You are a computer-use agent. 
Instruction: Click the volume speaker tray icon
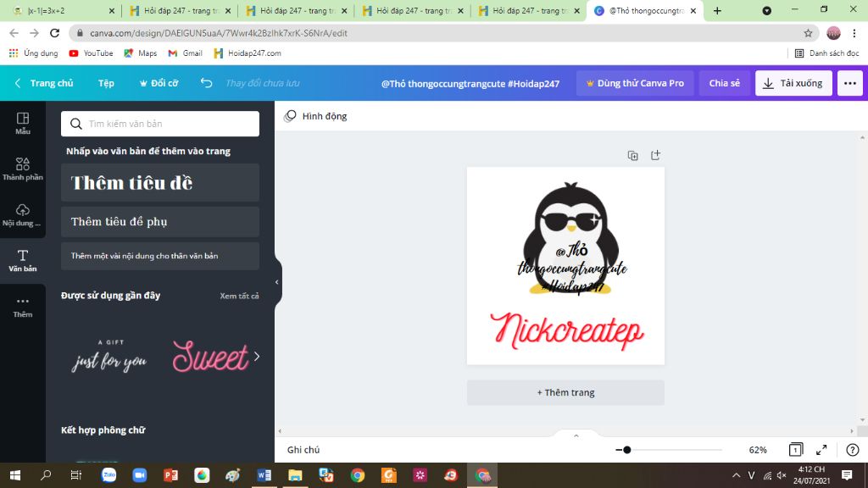(x=781, y=475)
